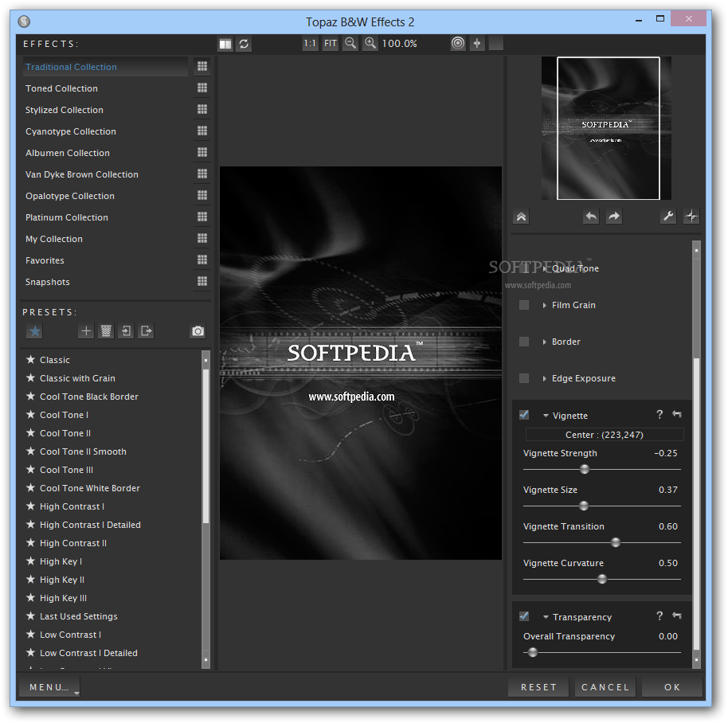The image size is (728, 723).
Task: Click Vignette Transition slider handle
Action: pos(616,542)
